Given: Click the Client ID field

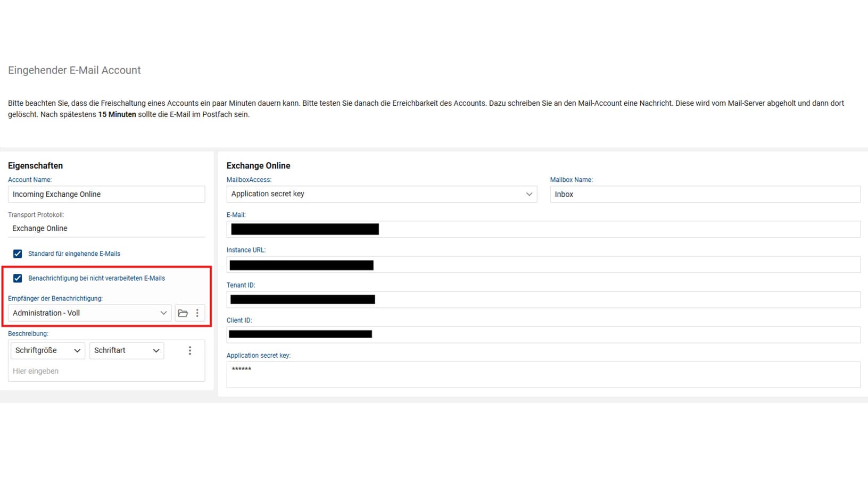Looking at the screenshot, I should (x=543, y=334).
